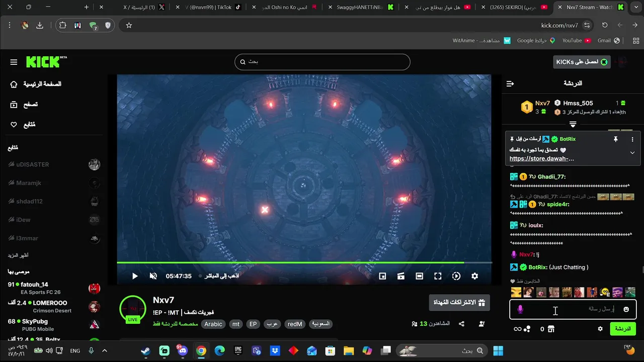Open WitAnime bookmark
The width and height of the screenshot is (644, 362).
pos(481,40)
